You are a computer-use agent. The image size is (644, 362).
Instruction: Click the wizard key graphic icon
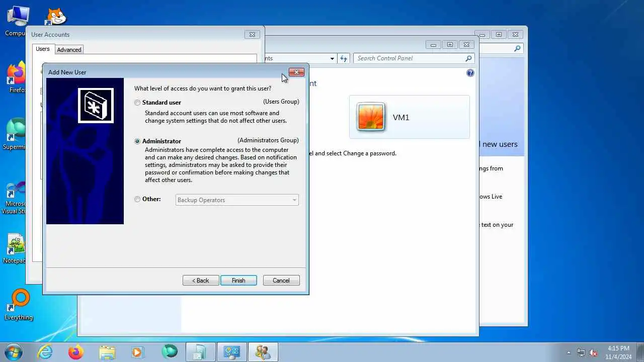pyautogui.click(x=96, y=105)
